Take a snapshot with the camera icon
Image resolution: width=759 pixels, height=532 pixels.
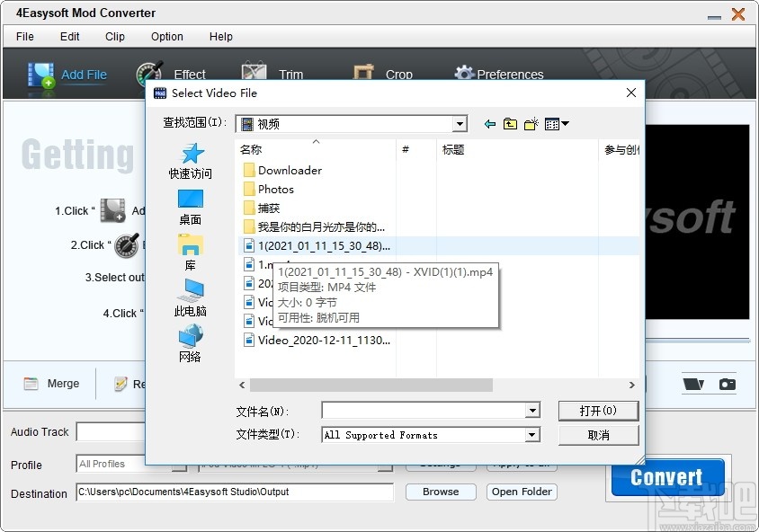click(728, 382)
